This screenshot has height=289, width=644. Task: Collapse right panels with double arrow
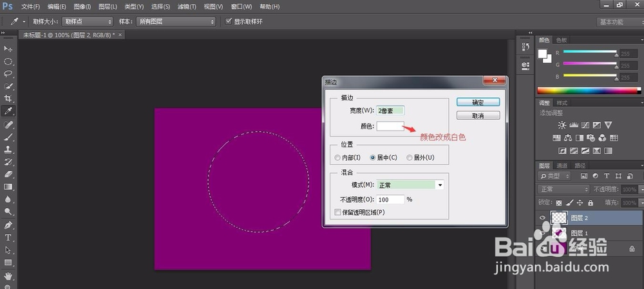(x=530, y=32)
